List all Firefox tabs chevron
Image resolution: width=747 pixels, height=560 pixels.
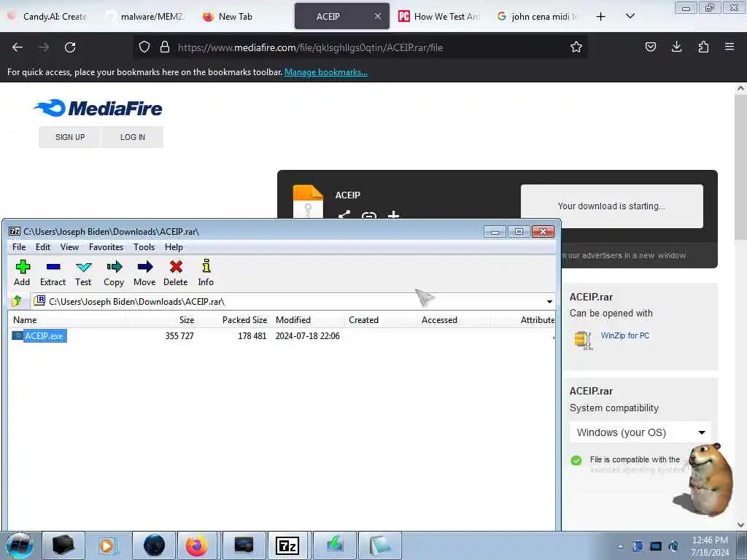[630, 16]
